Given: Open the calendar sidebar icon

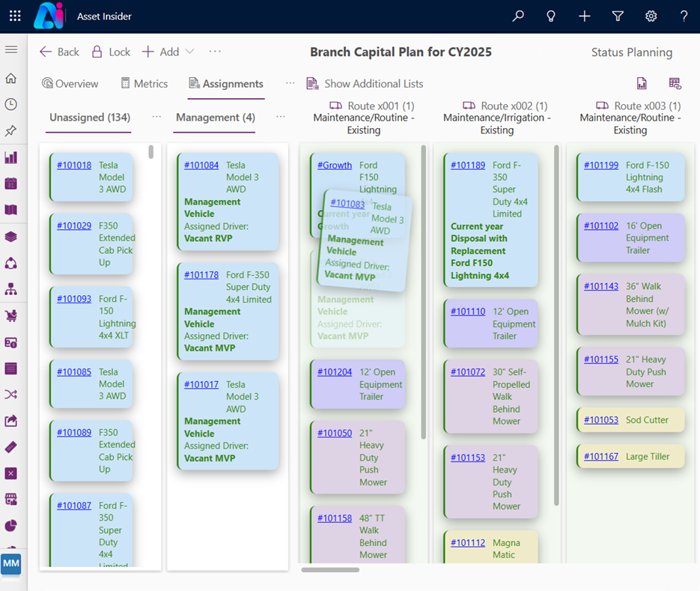Looking at the screenshot, I should [11, 184].
